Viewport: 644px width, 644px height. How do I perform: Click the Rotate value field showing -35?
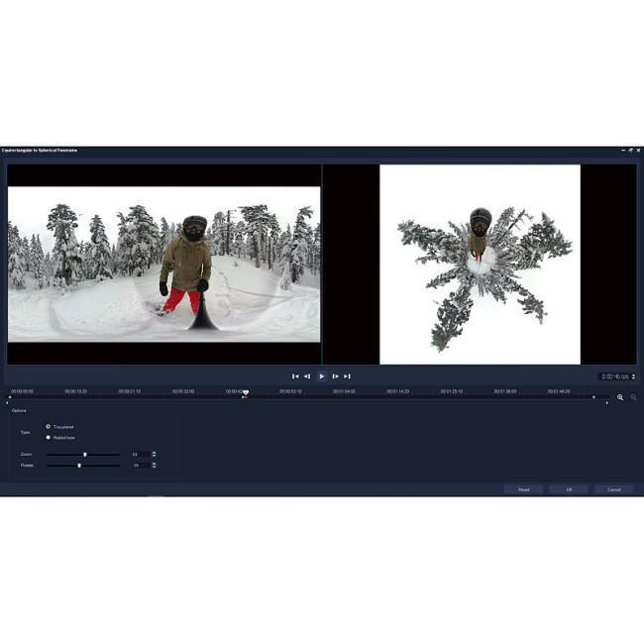pos(141,466)
